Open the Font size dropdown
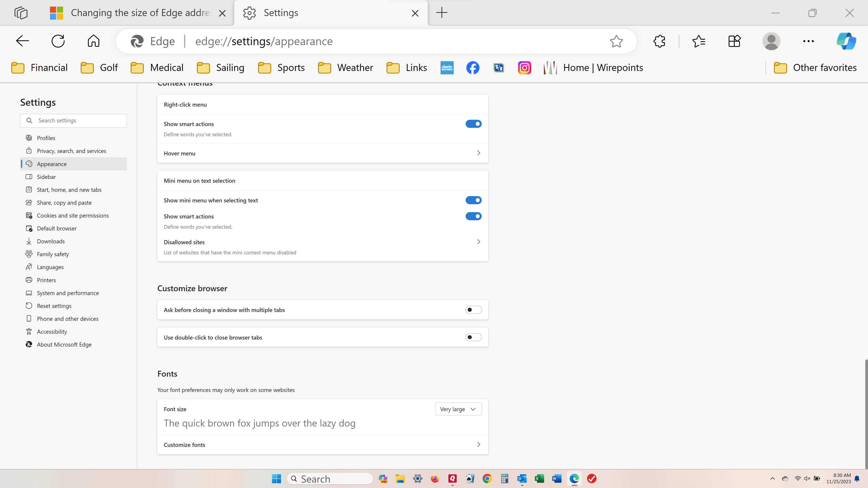This screenshot has width=868, height=488. point(458,409)
